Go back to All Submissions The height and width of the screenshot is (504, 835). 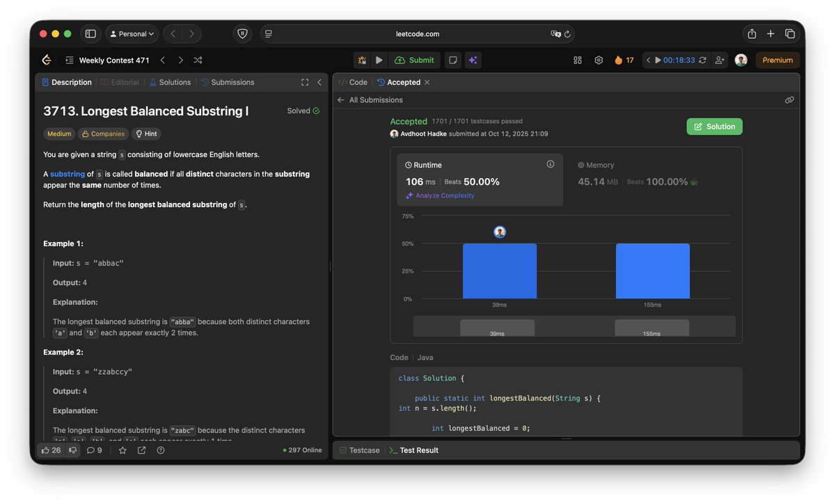370,100
